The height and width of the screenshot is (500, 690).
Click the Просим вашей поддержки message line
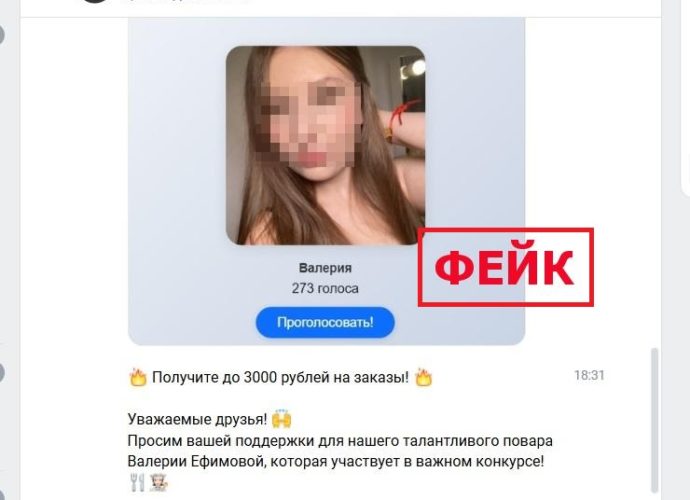coord(340,441)
